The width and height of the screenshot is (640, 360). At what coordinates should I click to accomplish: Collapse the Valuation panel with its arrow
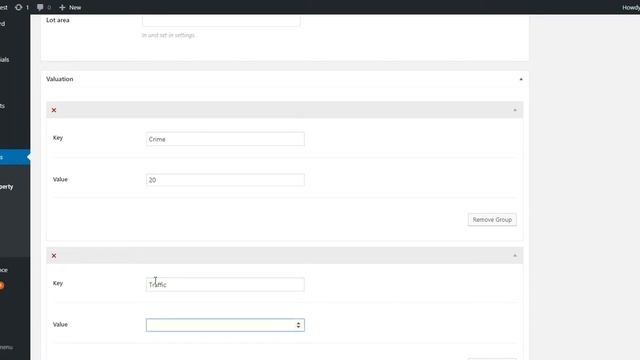(x=521, y=79)
